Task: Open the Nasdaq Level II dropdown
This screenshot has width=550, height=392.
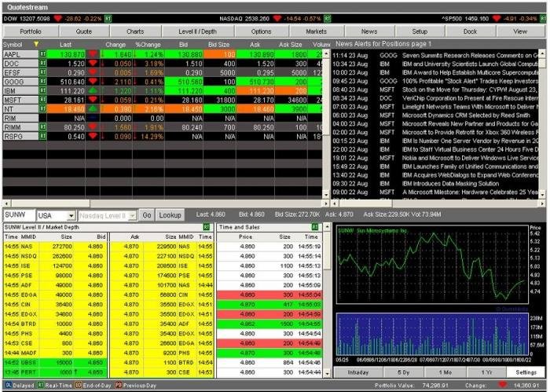Action: tap(132, 215)
